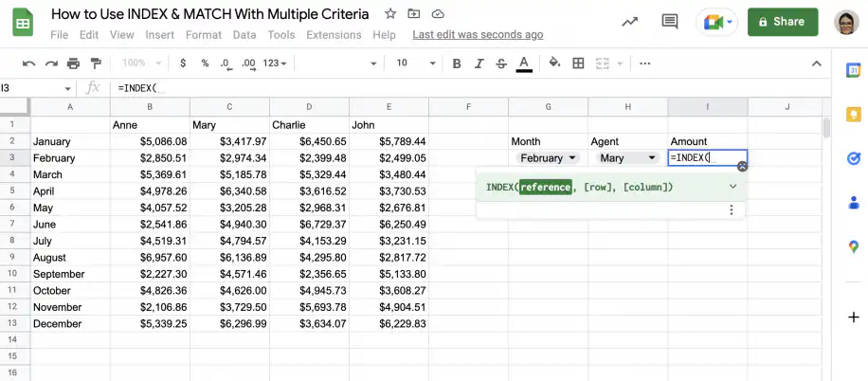
Task: Click the merge cells icon
Action: (602, 63)
